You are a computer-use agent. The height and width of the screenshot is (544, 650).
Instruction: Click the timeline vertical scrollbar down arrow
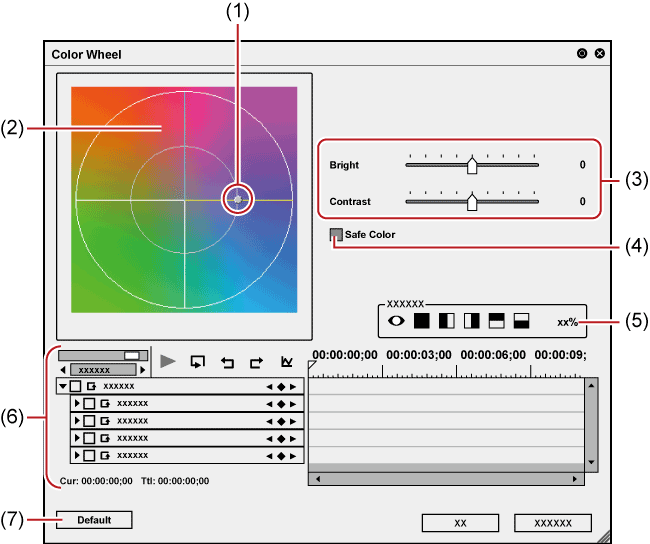click(590, 463)
